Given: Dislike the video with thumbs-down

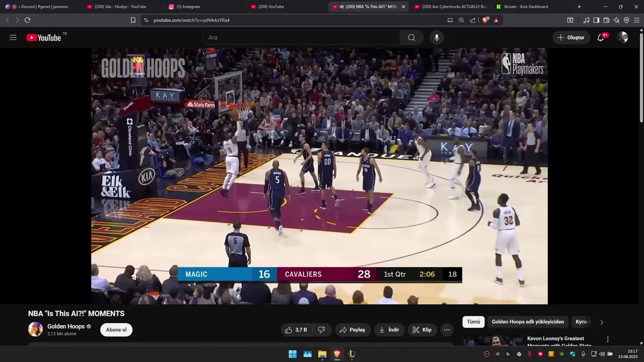Looking at the screenshot, I should (321, 330).
